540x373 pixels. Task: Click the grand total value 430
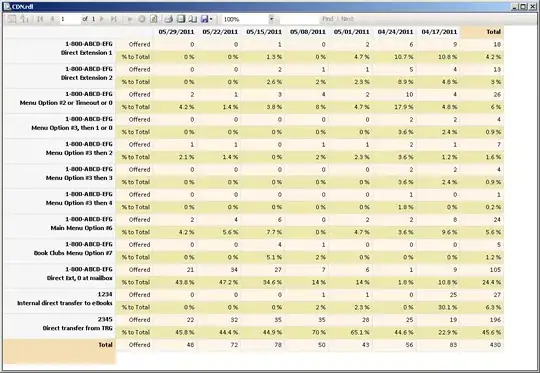pyautogui.click(x=495, y=345)
